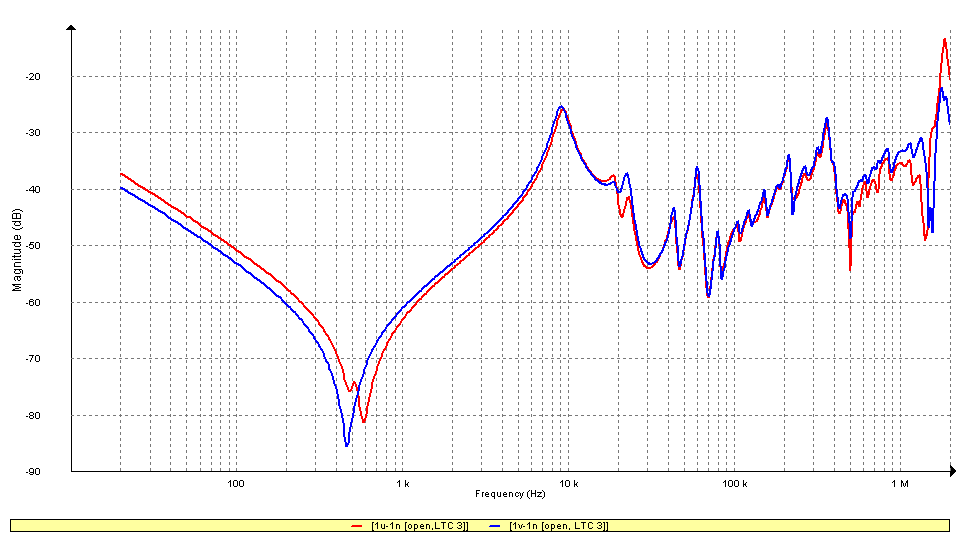960x542 pixels.
Task: Click the -80 magnitude tick label
Action: (33, 415)
